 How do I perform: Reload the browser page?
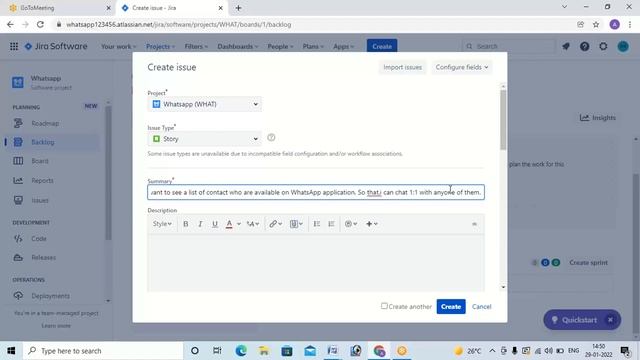(x=40, y=24)
